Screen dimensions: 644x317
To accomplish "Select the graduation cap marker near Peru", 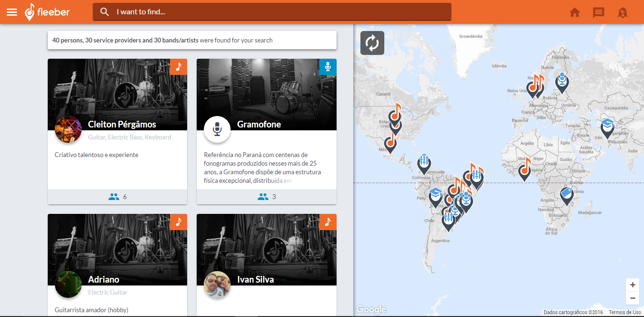I will coord(435,198).
